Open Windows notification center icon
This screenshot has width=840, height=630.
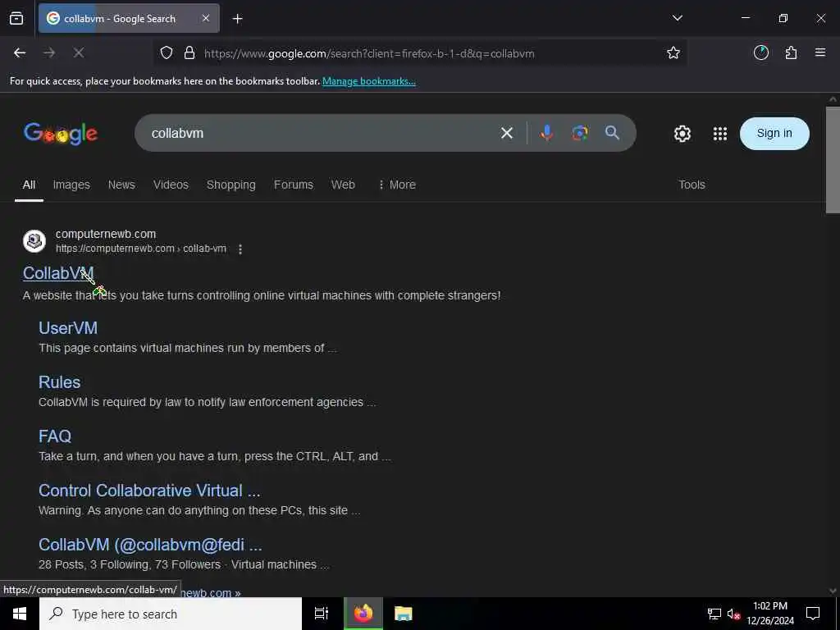(x=813, y=614)
